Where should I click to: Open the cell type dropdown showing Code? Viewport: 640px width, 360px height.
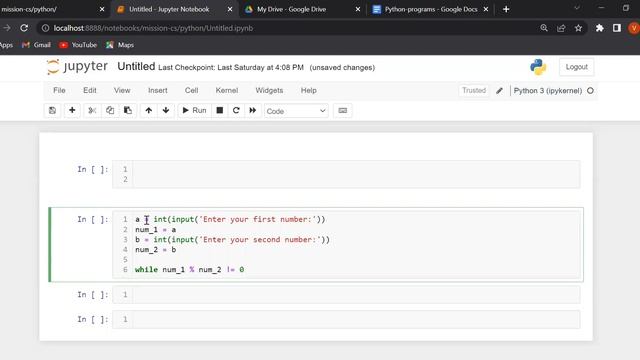296,111
